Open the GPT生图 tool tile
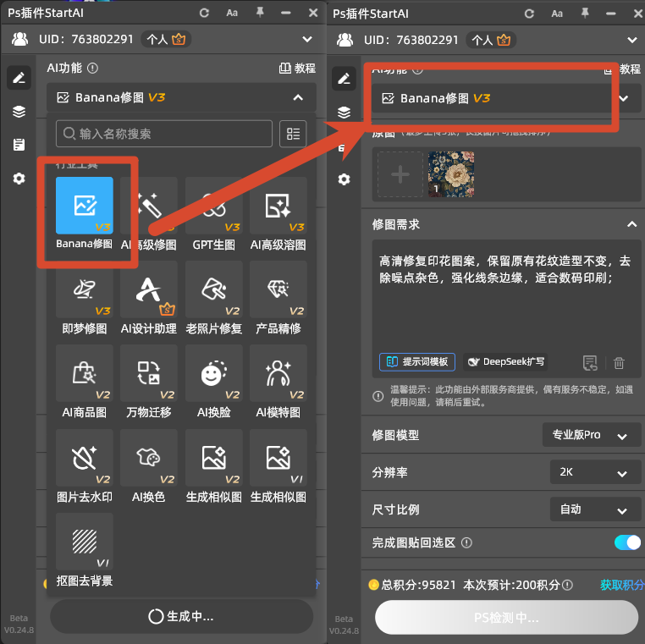The image size is (645, 644). [x=213, y=206]
